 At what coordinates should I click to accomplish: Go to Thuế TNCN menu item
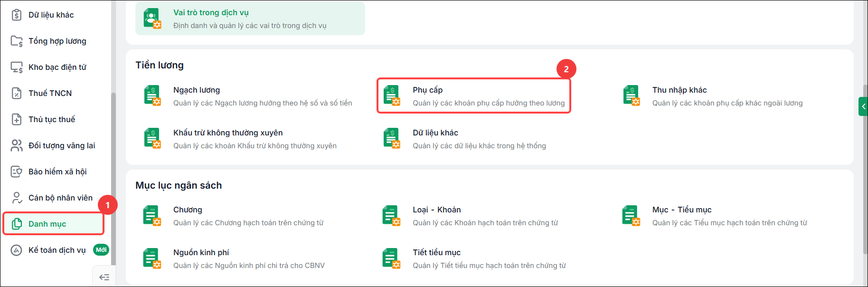click(x=50, y=93)
